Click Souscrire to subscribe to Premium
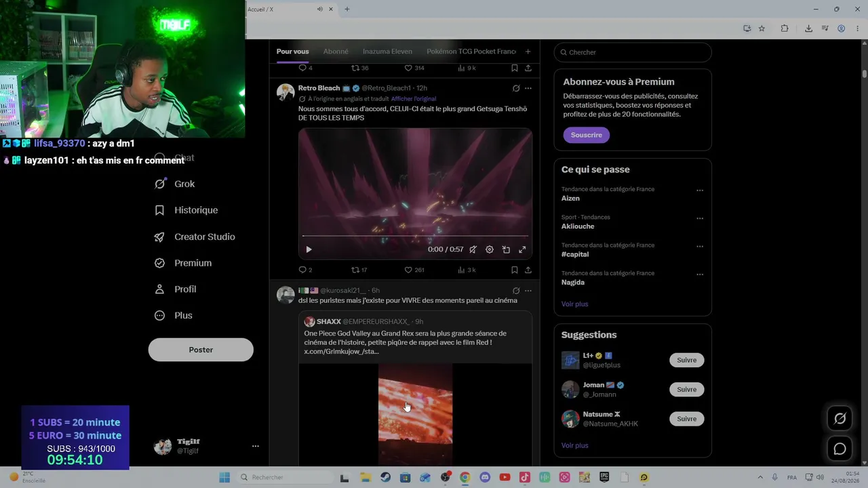This screenshot has width=868, height=488. pos(587,135)
